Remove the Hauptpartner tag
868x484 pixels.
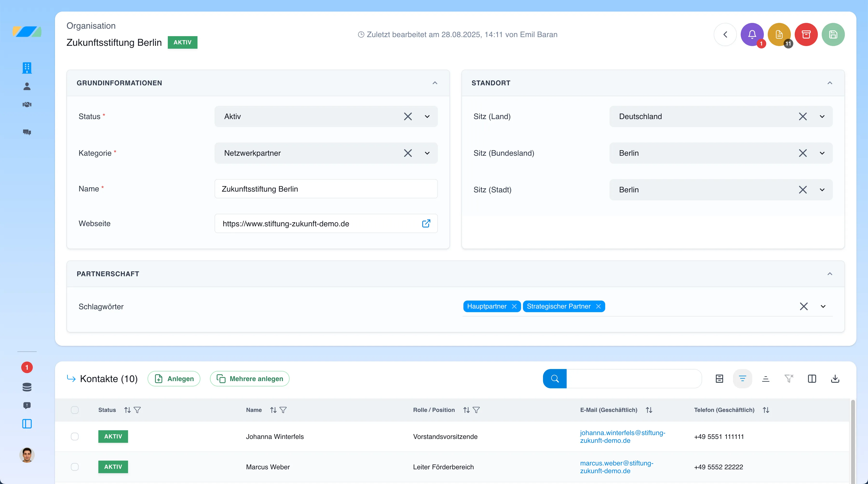pos(514,306)
